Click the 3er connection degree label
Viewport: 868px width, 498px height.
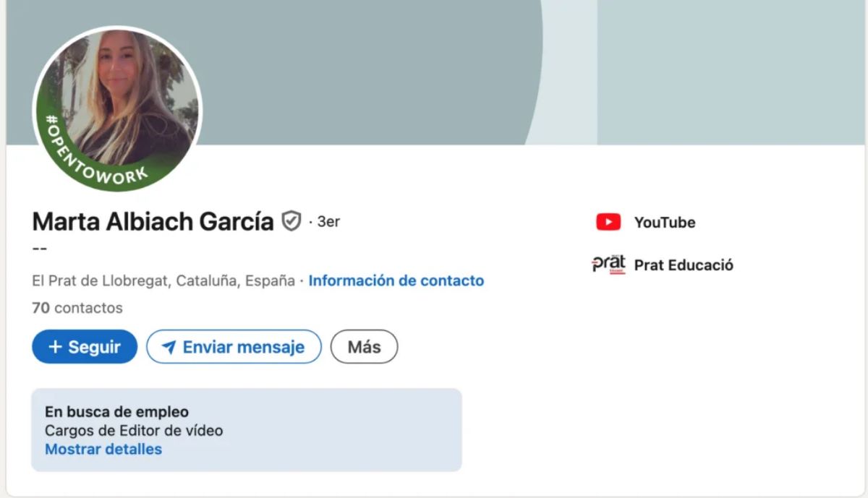(328, 221)
